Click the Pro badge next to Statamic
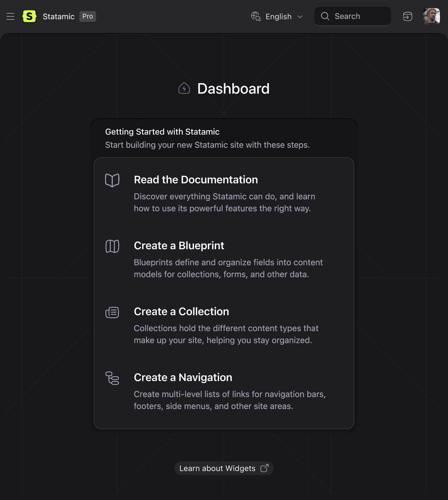Image resolution: width=448 pixels, height=500 pixels. 87,17
